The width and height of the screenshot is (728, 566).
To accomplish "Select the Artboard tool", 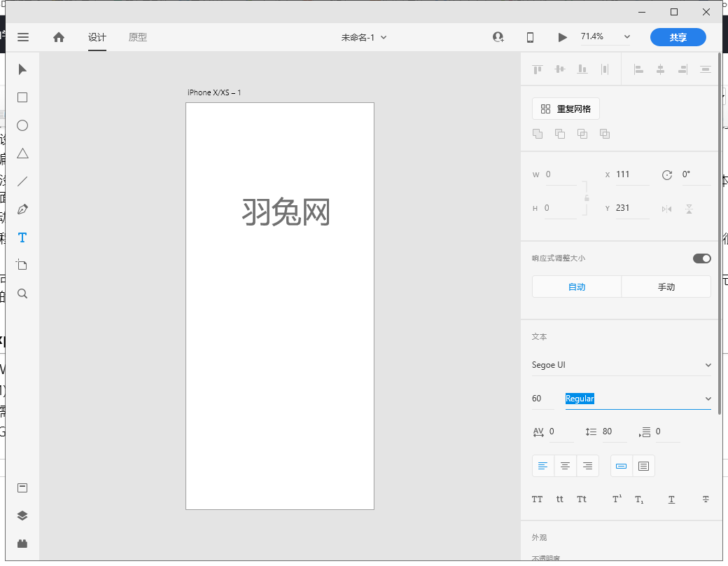I will pos(22,265).
